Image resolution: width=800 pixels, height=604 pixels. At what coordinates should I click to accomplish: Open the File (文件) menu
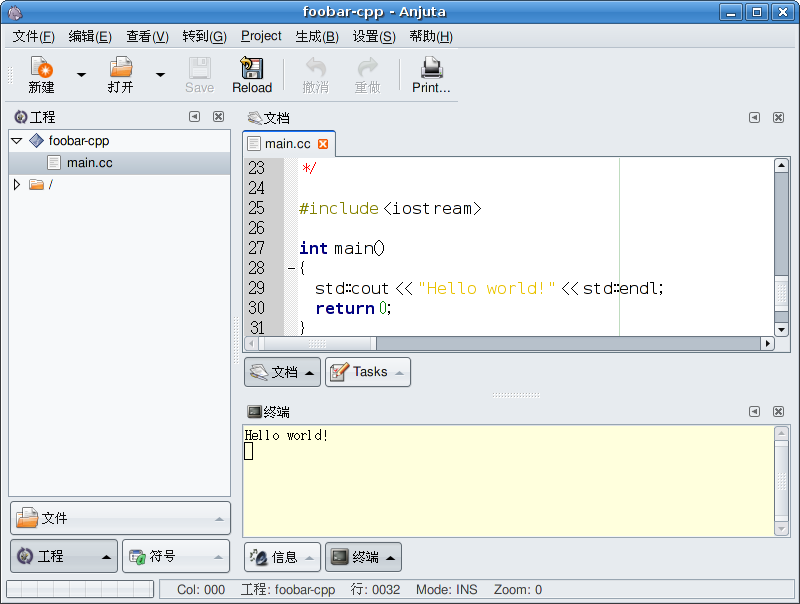33,36
